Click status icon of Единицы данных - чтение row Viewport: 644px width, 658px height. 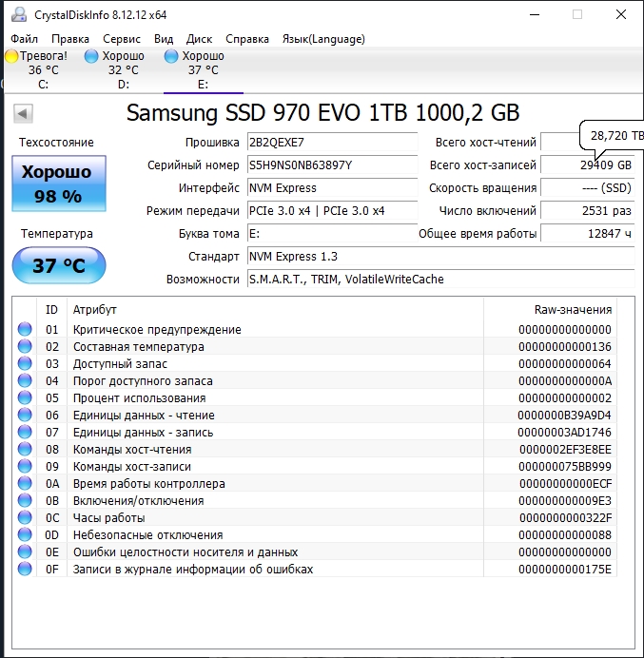pos(25,415)
